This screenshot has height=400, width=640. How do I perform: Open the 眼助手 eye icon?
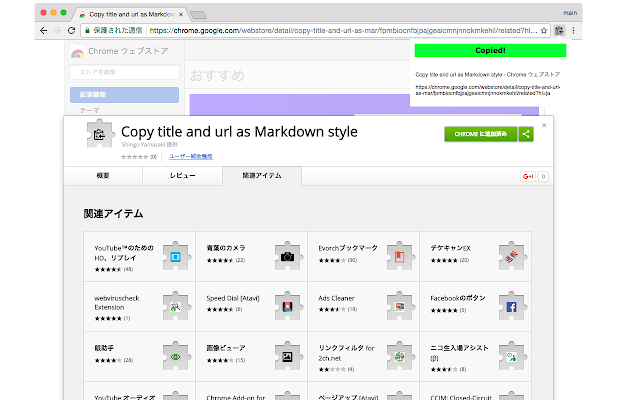coord(176,357)
